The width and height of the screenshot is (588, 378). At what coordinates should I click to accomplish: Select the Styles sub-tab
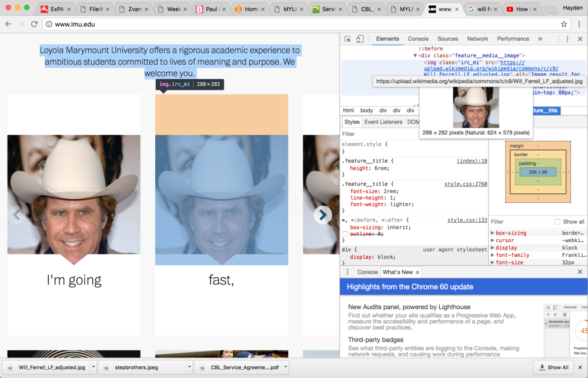[352, 122]
